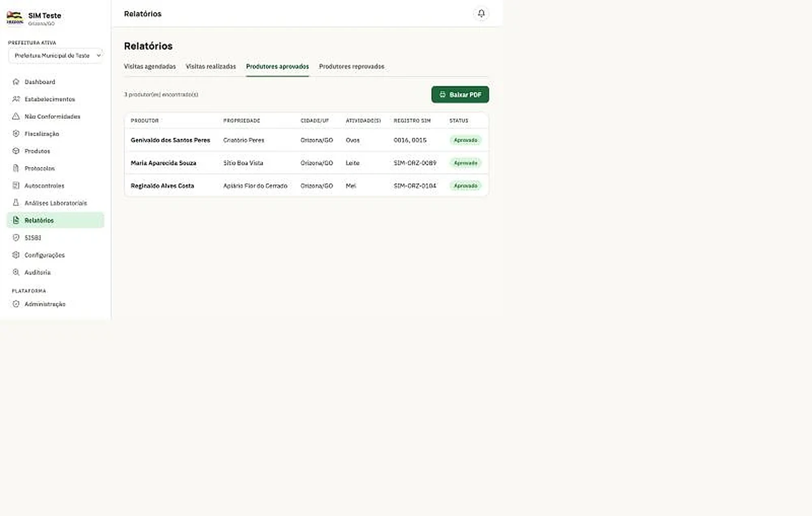Click the Apiário Flor do Cerrado cell
This screenshot has width=812, height=516.
[x=255, y=186]
